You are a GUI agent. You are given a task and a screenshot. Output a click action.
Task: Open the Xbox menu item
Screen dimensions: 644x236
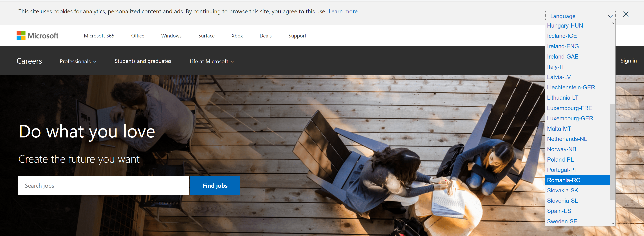(237, 35)
